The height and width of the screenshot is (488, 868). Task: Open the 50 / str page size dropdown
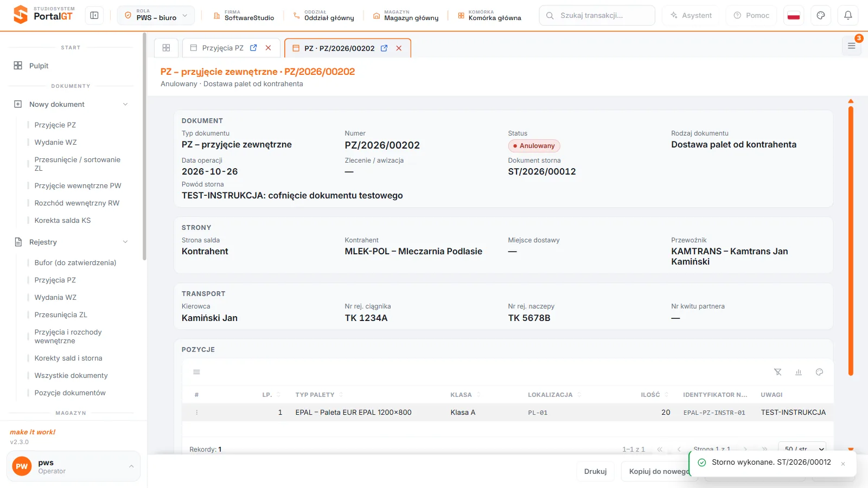(x=802, y=449)
